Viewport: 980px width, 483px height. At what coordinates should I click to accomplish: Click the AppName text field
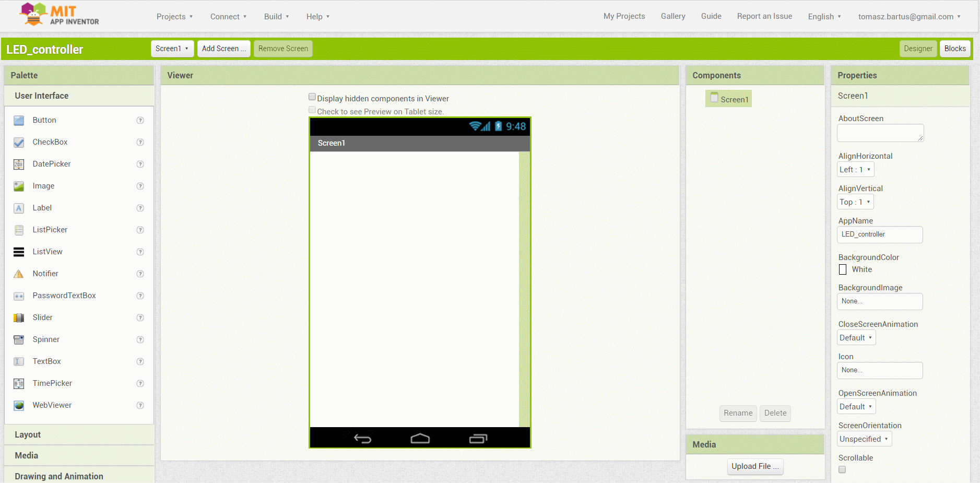(879, 234)
